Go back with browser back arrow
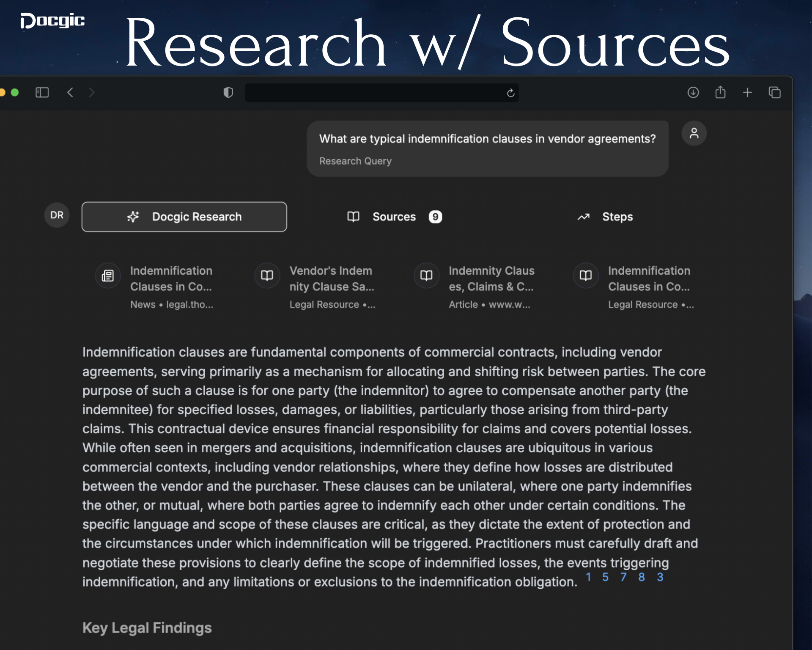This screenshot has height=650, width=812. (x=70, y=92)
